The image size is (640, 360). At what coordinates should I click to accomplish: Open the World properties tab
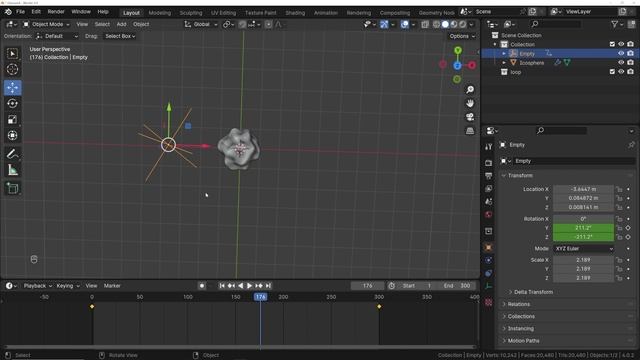[488, 215]
